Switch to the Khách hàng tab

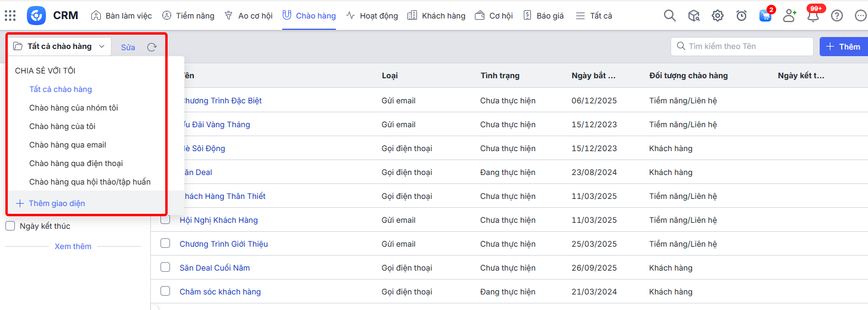[x=437, y=16]
